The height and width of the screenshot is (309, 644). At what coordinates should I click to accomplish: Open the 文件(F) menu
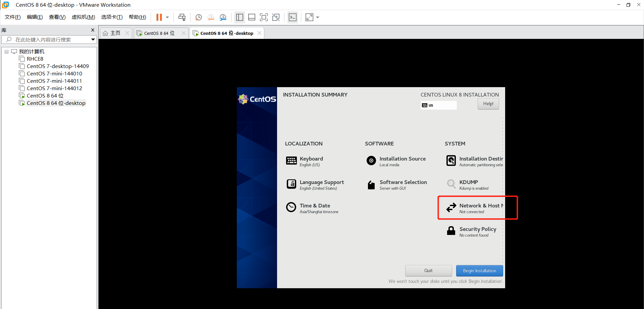[x=13, y=17]
